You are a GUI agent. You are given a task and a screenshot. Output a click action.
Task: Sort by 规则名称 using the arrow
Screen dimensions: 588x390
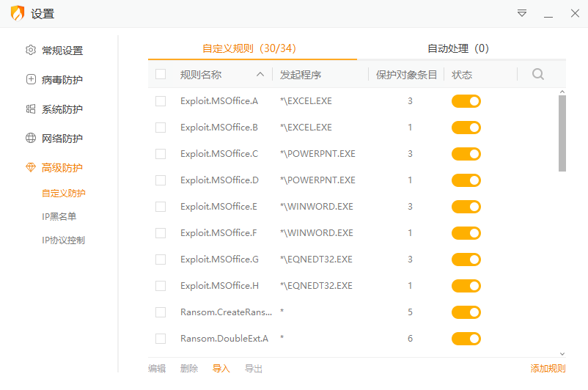(260, 74)
